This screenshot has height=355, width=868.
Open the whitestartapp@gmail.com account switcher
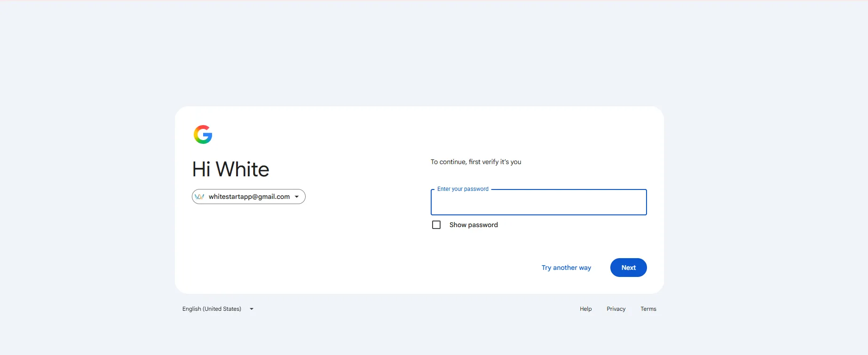click(x=249, y=197)
